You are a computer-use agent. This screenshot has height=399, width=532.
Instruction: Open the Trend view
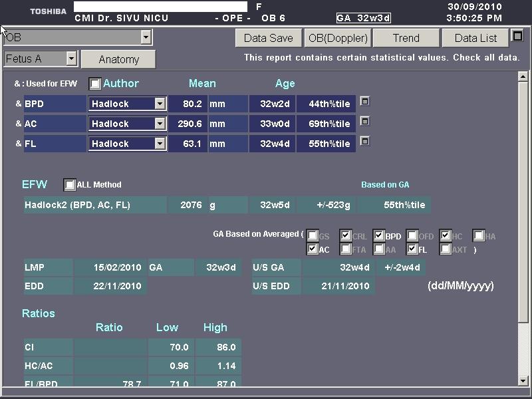coord(406,38)
